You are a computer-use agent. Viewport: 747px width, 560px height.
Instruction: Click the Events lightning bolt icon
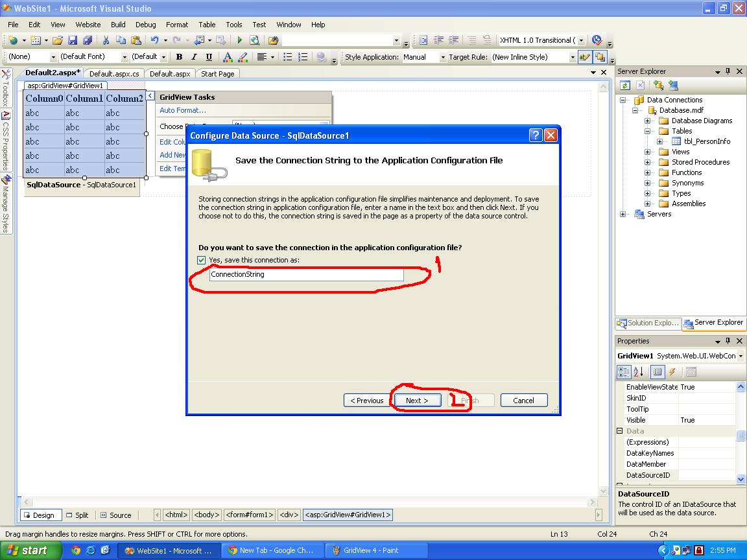pyautogui.click(x=672, y=372)
